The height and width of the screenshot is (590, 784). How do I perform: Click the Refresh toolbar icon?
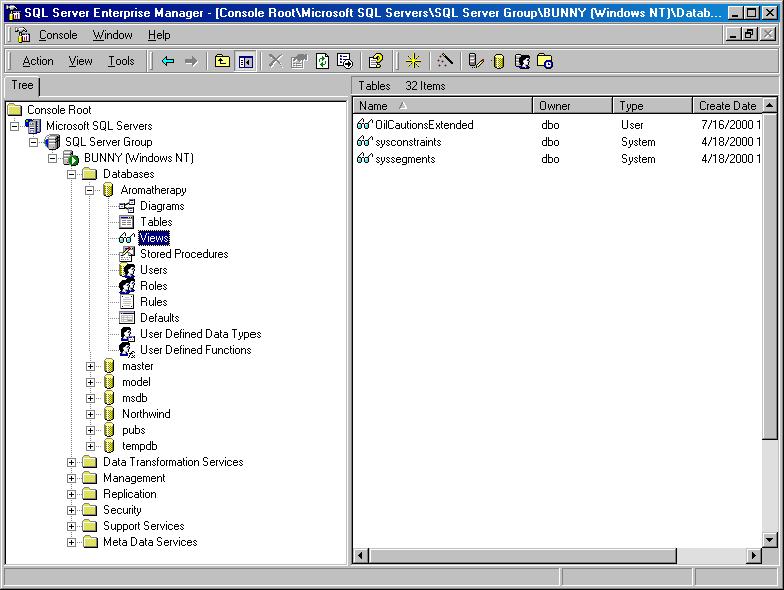(x=322, y=62)
